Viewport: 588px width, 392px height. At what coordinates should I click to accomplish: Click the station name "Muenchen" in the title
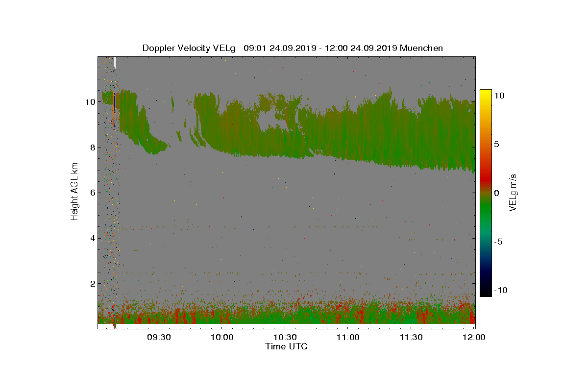point(421,48)
